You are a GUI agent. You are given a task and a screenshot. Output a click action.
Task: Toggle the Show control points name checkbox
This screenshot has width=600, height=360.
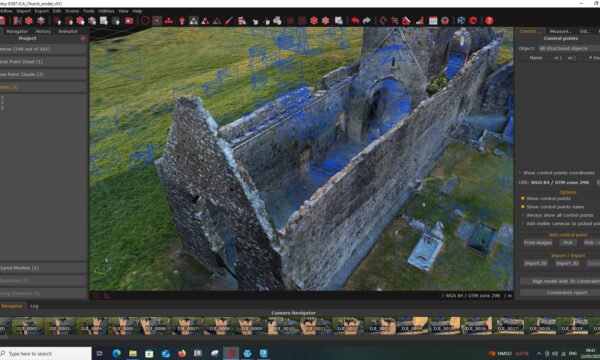pyautogui.click(x=523, y=207)
